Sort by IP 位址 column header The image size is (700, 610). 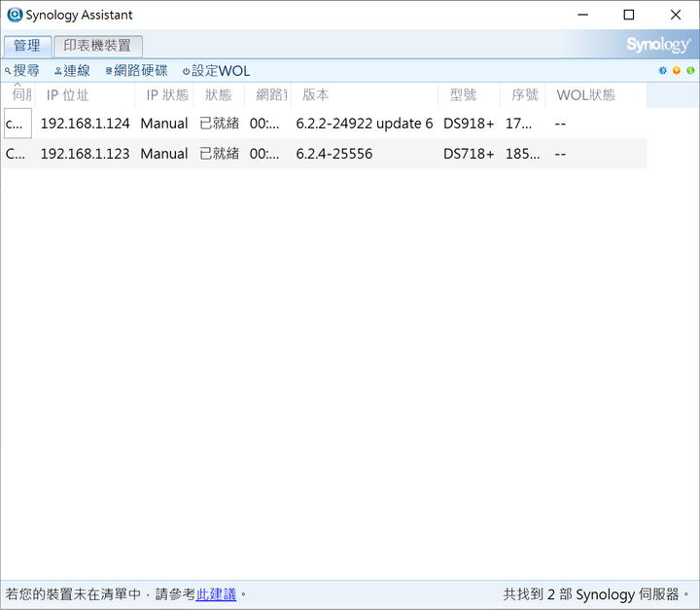point(85,95)
